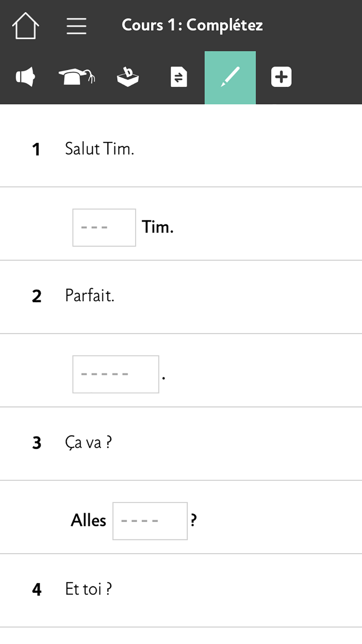This screenshot has width=362, height=644.
Task: Open the megaphone audio section
Action: pos(25,77)
